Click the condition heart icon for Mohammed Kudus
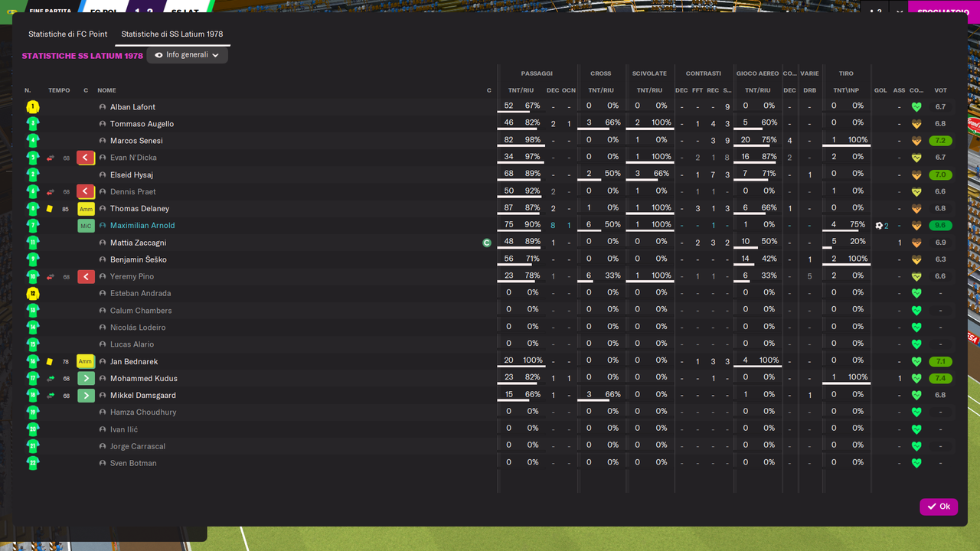This screenshot has height=551, width=980. pos(916,378)
